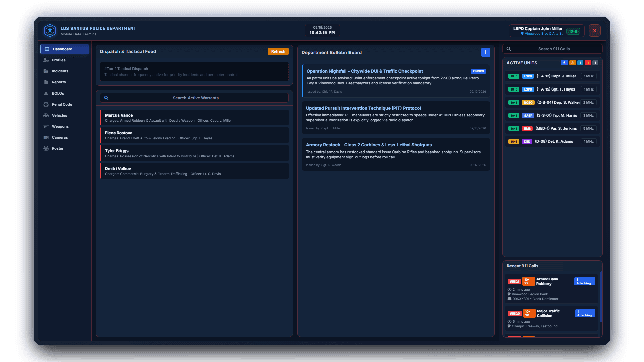Open the BOLOs warning icon
This screenshot has width=644, height=362.
46,93
